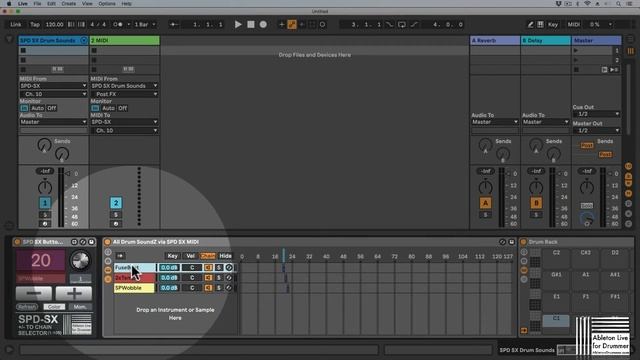
Task: Toggle the highlighted automation arm button
Action: pyautogui.click(x=292, y=24)
